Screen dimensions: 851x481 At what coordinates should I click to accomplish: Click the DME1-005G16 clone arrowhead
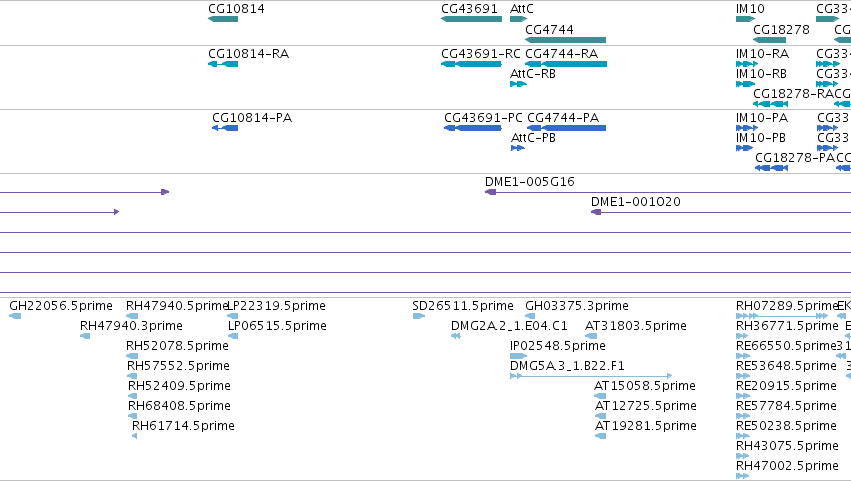click(490, 192)
